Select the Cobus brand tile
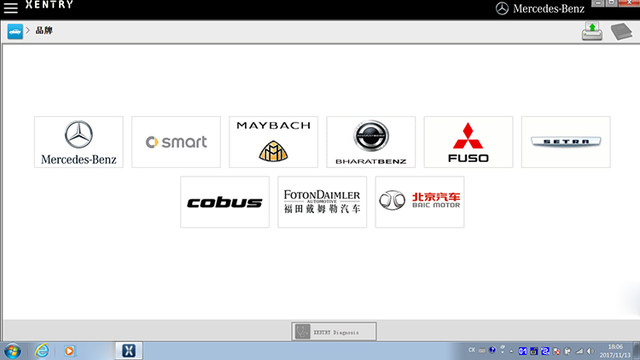The width and height of the screenshot is (640, 360). click(x=225, y=202)
